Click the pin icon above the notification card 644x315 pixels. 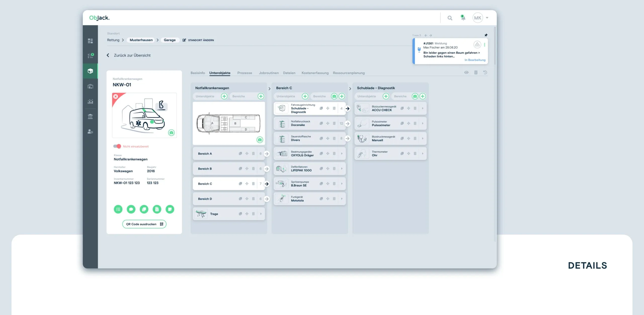pos(486,35)
